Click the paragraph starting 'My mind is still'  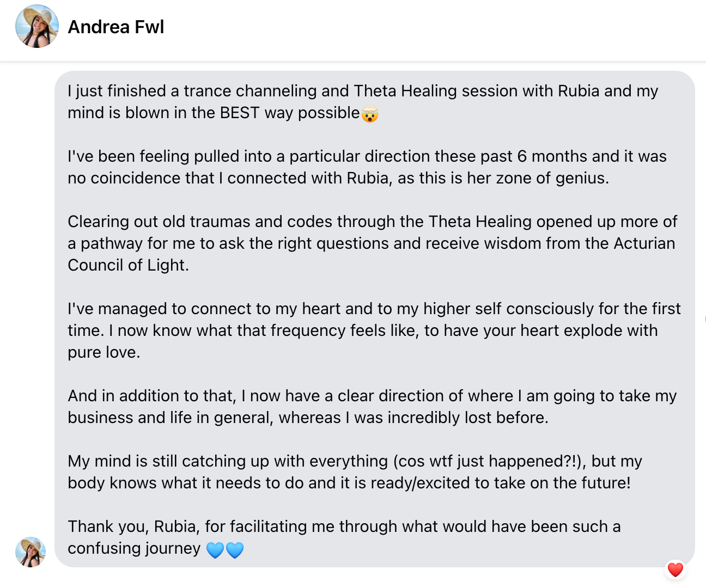point(355,472)
